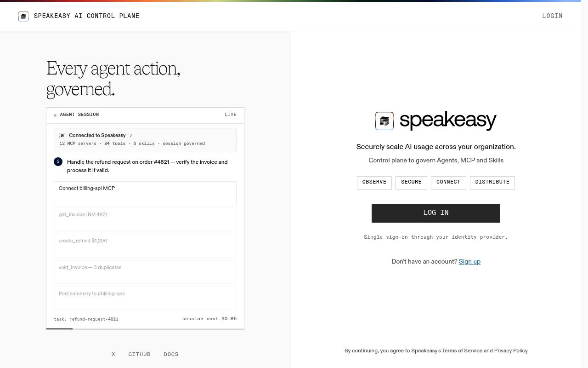588x368 pixels.
Task: Open the Terms of Service link
Action: point(462,351)
